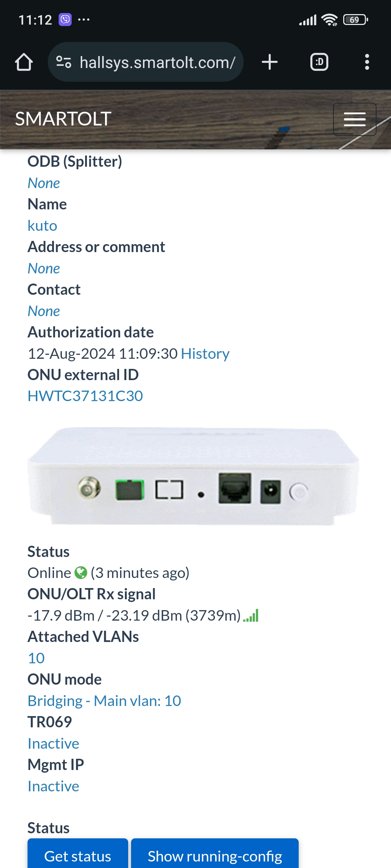Open the browser three-dot menu
This screenshot has width=391, height=868.
pyautogui.click(x=367, y=62)
